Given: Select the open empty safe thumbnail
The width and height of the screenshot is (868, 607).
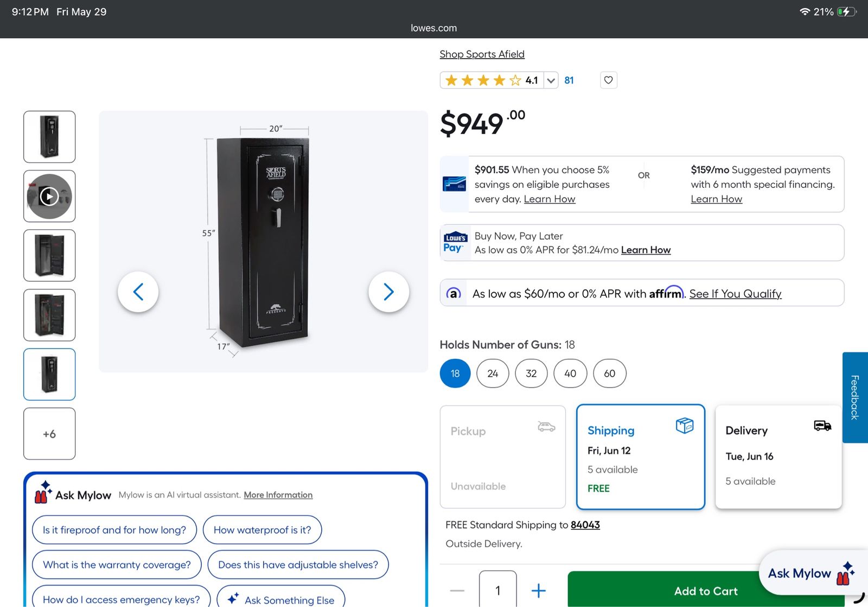Looking at the screenshot, I should pyautogui.click(x=49, y=255).
